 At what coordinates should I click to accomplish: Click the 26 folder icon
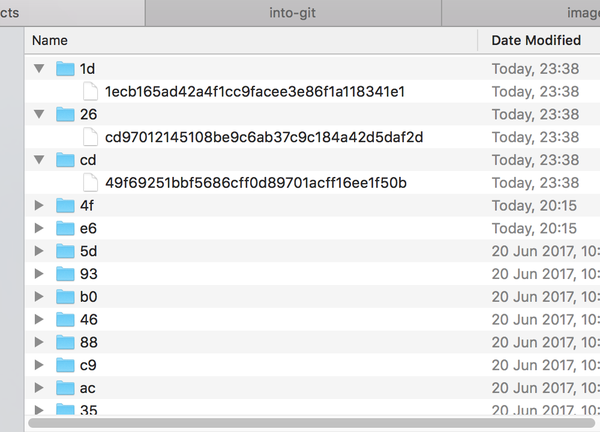(66, 115)
